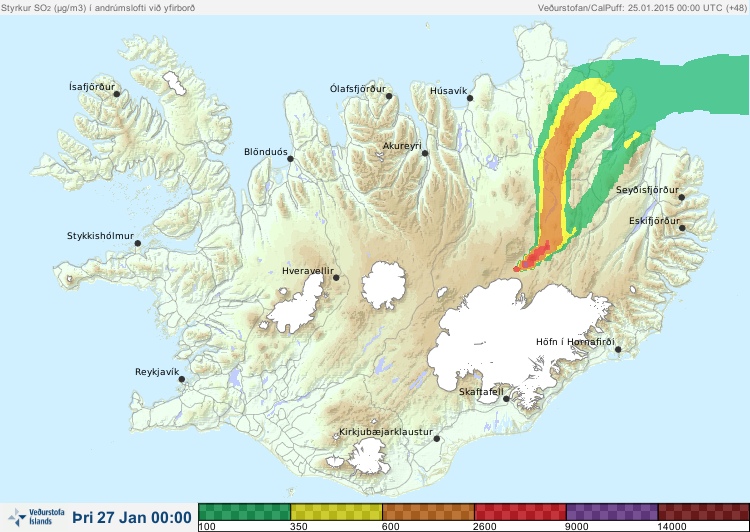Click the Höfn í Hornafirði label text
This screenshot has height=532, width=750.
pyautogui.click(x=575, y=342)
